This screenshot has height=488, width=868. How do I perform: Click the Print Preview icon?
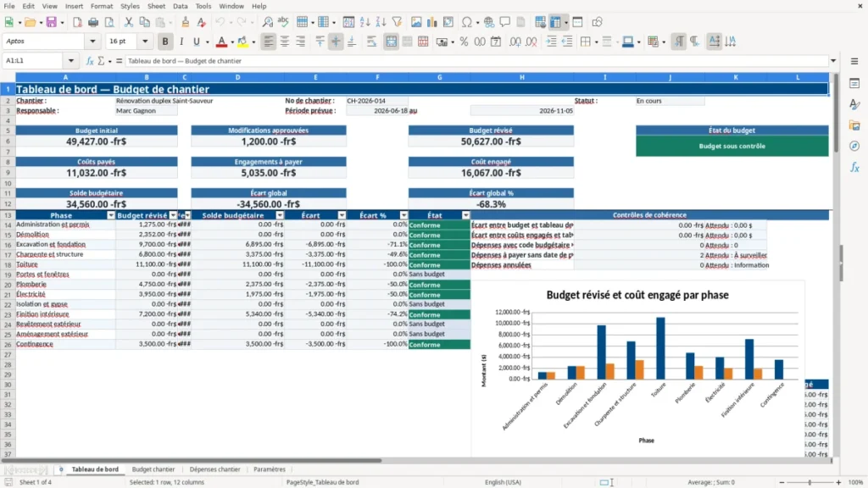109,22
